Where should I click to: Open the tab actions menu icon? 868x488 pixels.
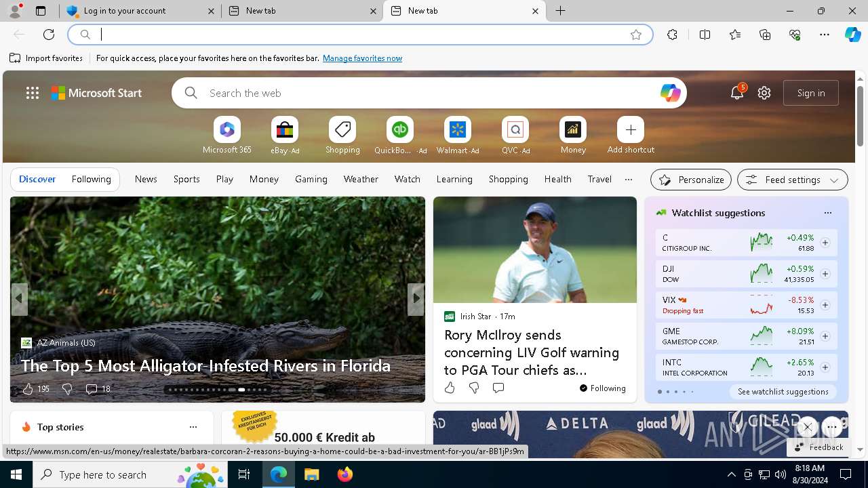click(41, 11)
